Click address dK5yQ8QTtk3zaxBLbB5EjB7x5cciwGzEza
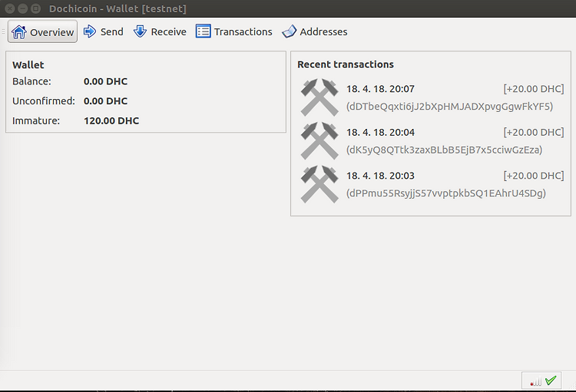Image resolution: width=576 pixels, height=392 pixels. 444,150
